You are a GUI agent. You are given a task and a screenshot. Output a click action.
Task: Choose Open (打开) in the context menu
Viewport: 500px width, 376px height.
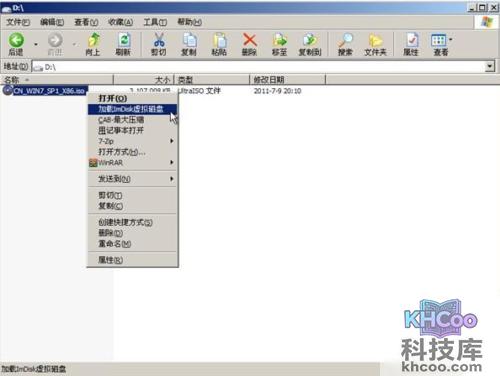(x=132, y=98)
